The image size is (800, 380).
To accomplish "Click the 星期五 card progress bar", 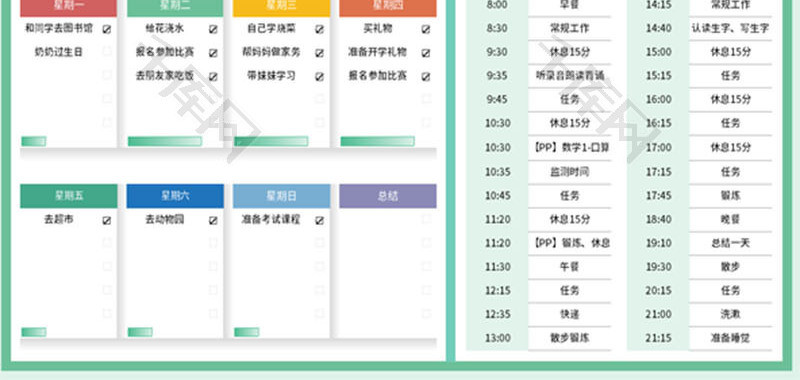I will pos(34,332).
